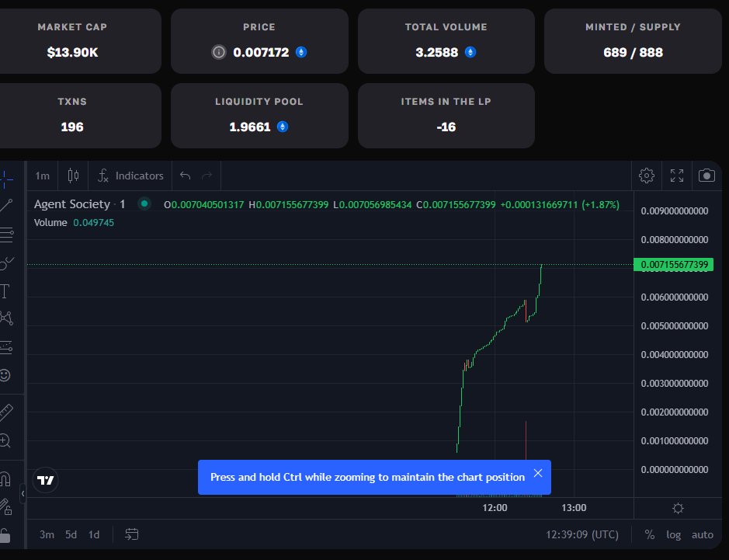The image size is (729, 560).
Task: Click the Items in the LP -16 value
Action: (446, 127)
